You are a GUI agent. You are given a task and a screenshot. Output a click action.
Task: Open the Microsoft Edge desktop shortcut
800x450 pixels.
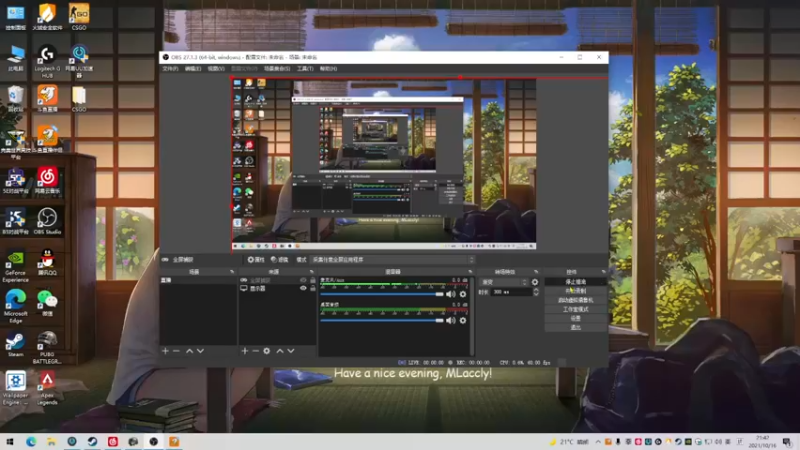point(15,306)
